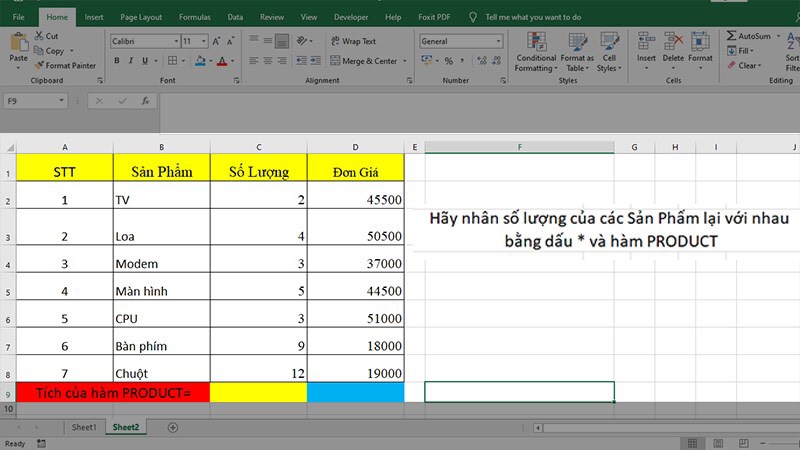Toggle Bold formatting
This screenshot has width=800, height=450.
click(x=117, y=61)
